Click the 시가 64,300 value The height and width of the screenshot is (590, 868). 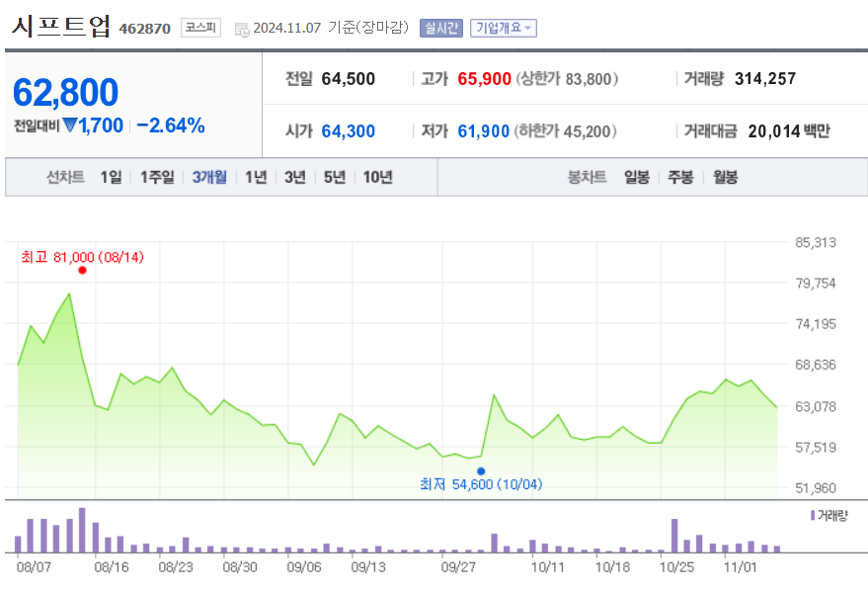coord(349,131)
